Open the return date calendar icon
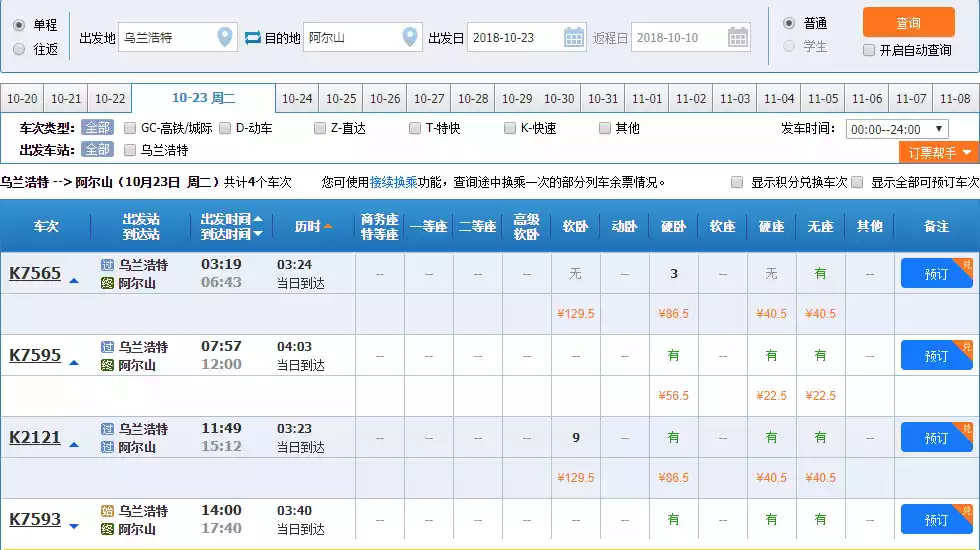The width and height of the screenshot is (980, 550). point(738,38)
